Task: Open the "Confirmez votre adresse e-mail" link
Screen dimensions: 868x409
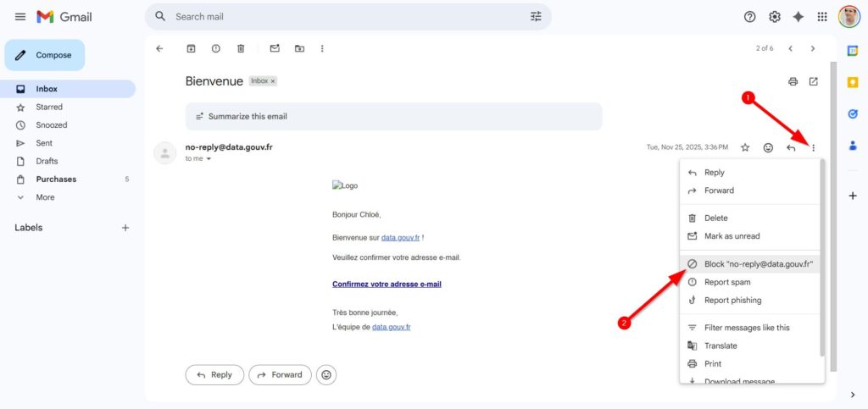Action: pyautogui.click(x=387, y=285)
